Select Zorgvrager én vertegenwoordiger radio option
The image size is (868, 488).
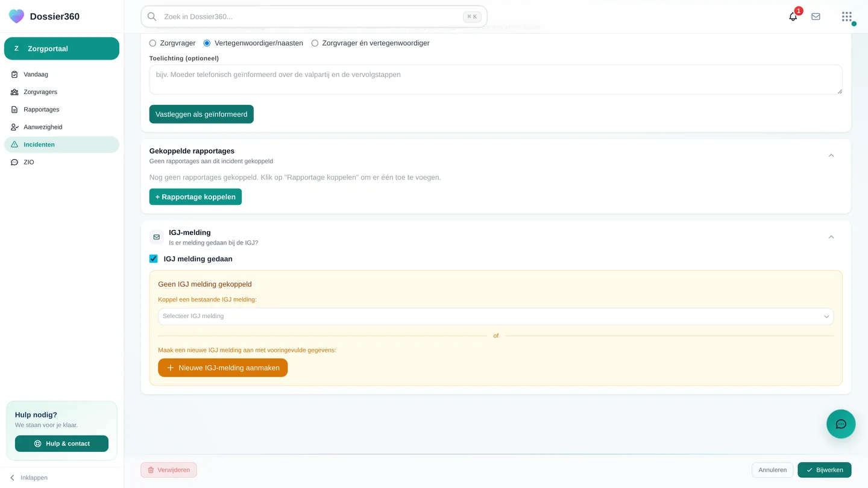coord(315,43)
